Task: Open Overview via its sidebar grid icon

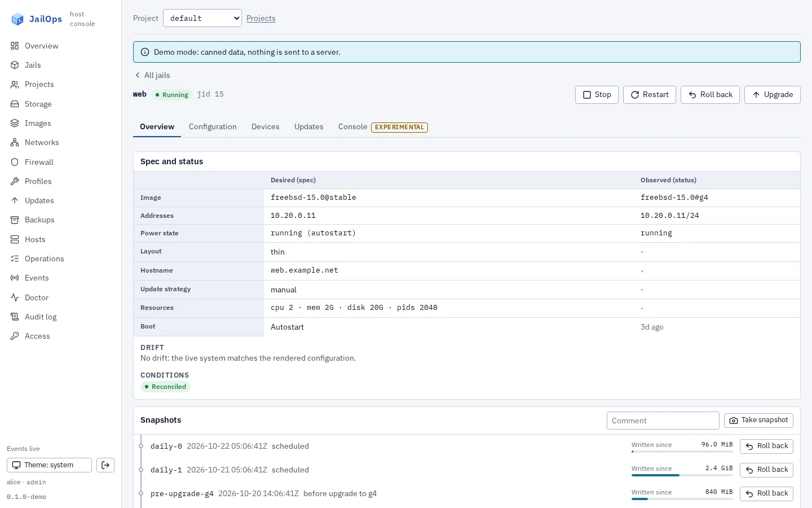Action: point(15,46)
